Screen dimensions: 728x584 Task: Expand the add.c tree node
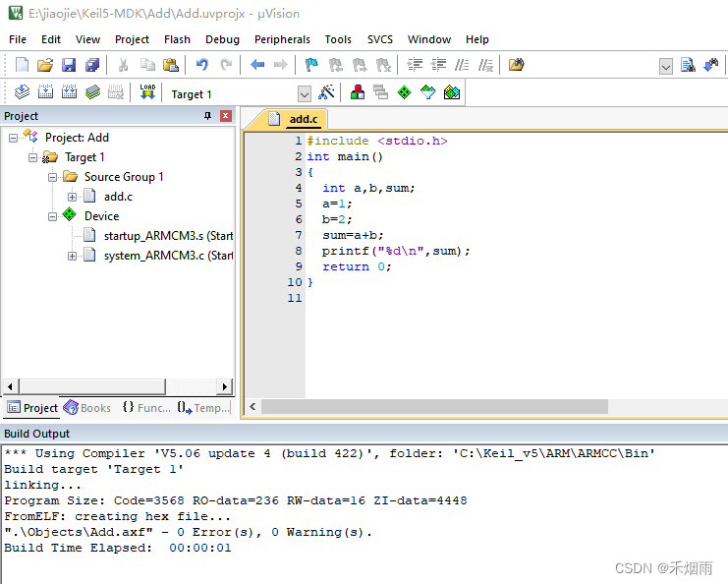tap(73, 197)
